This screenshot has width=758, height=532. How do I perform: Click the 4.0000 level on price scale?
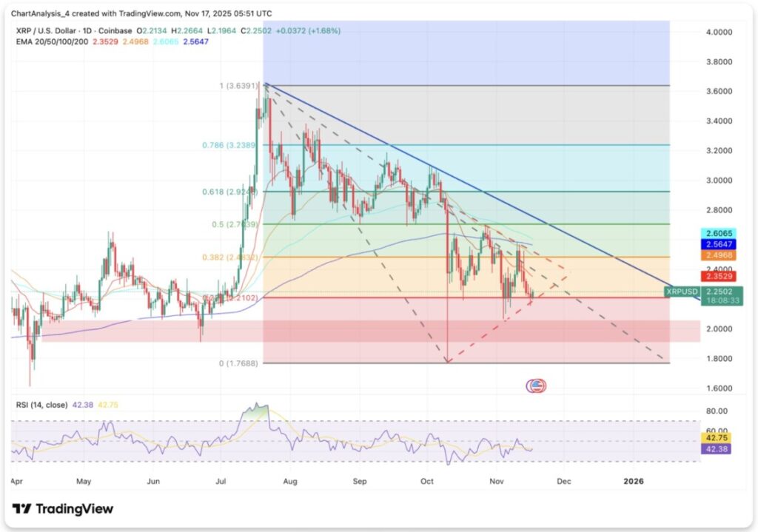click(x=719, y=33)
